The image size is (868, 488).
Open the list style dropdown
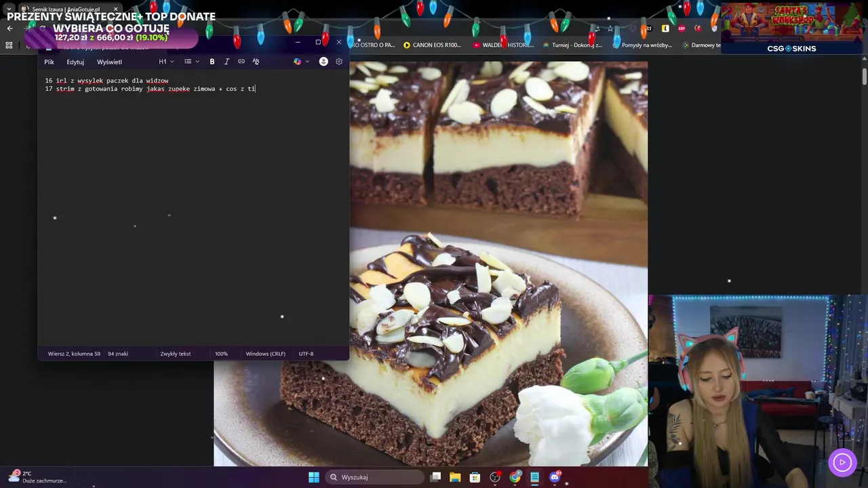click(x=192, y=62)
